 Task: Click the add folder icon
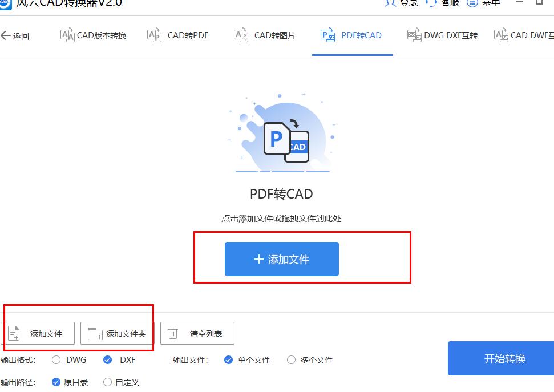coord(95,333)
